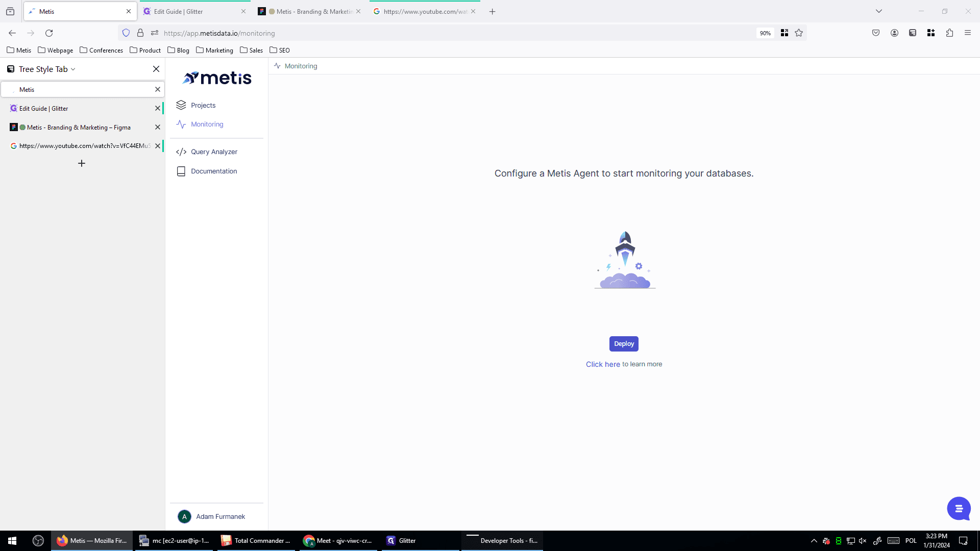This screenshot has height=551, width=980.
Task: Show hidden system tray icons
Action: tap(814, 541)
